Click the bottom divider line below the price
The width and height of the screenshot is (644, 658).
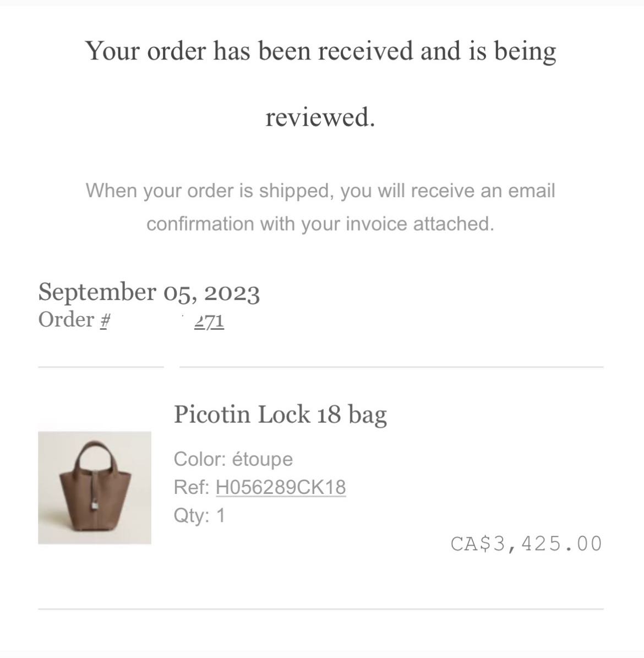(321, 609)
